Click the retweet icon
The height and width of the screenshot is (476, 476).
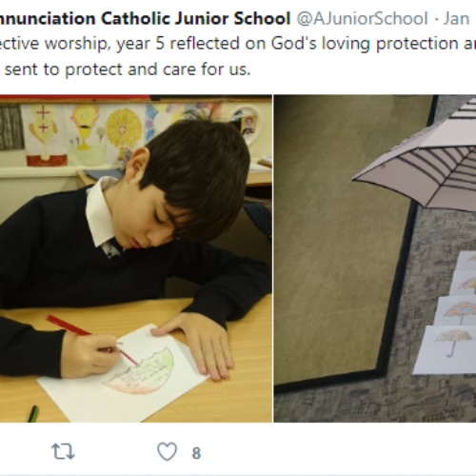(x=63, y=452)
